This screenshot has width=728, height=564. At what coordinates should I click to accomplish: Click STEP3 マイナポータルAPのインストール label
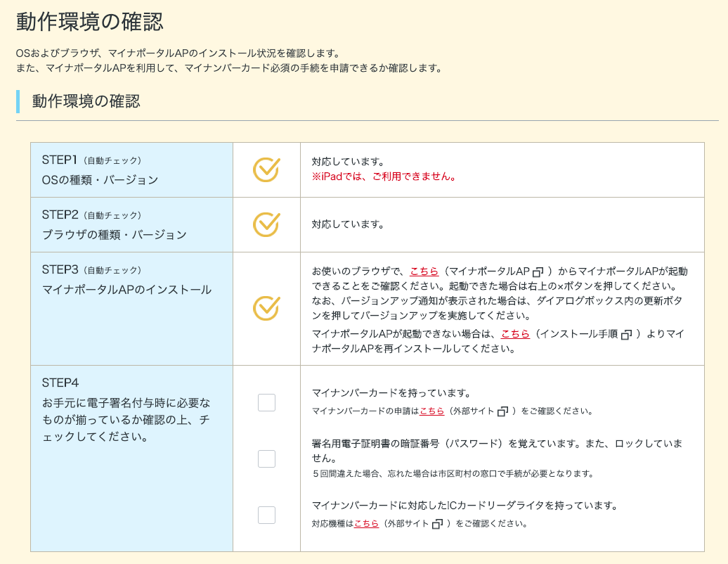pyautogui.click(x=126, y=280)
